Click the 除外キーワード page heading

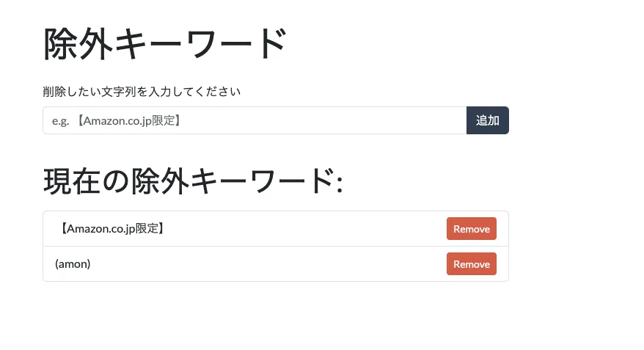[164, 44]
